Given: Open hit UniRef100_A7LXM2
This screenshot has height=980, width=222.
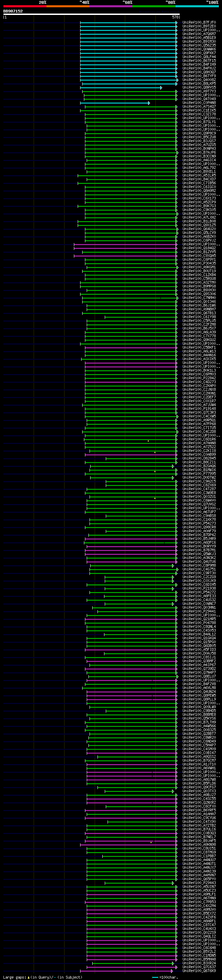Looking at the screenshot, I should coord(199,217).
